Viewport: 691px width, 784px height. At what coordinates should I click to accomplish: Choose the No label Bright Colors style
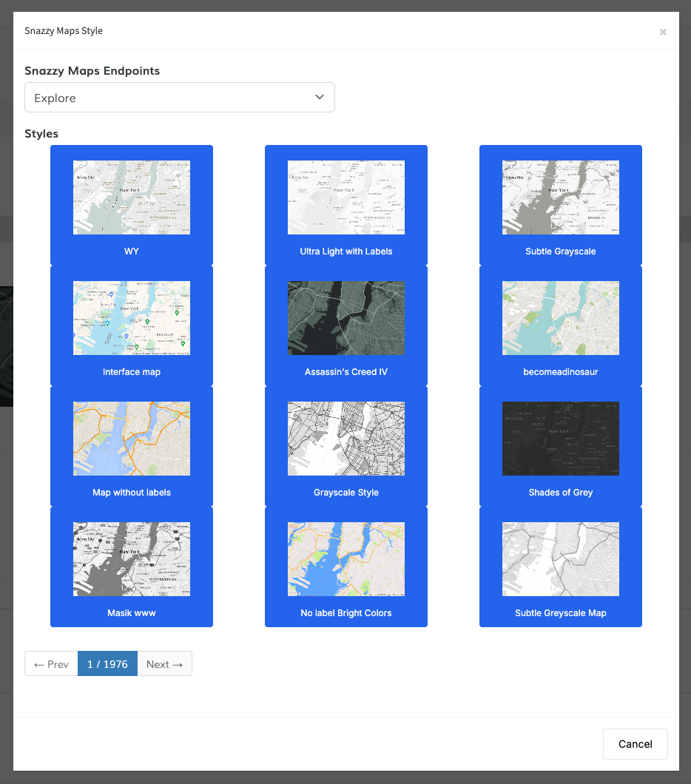[x=346, y=559]
